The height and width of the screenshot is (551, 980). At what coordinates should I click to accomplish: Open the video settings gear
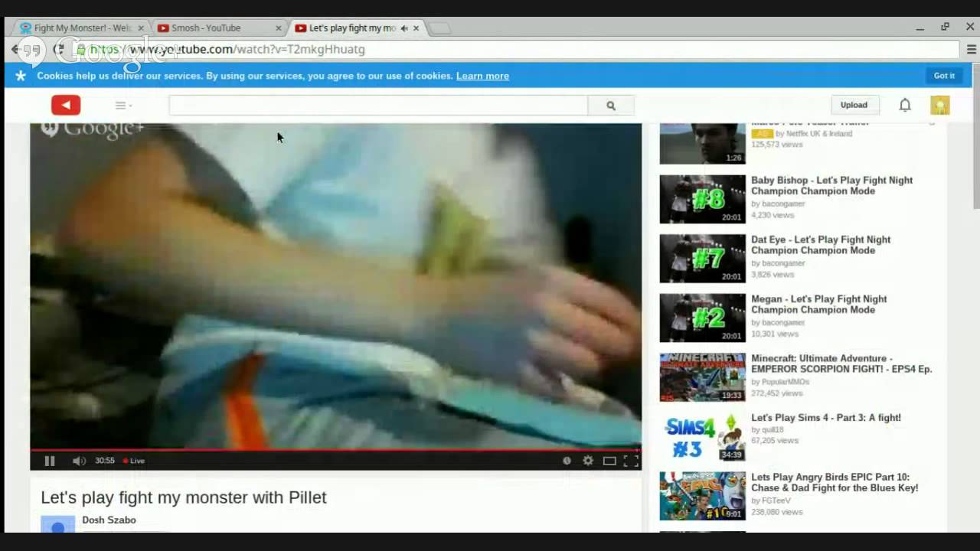click(588, 461)
